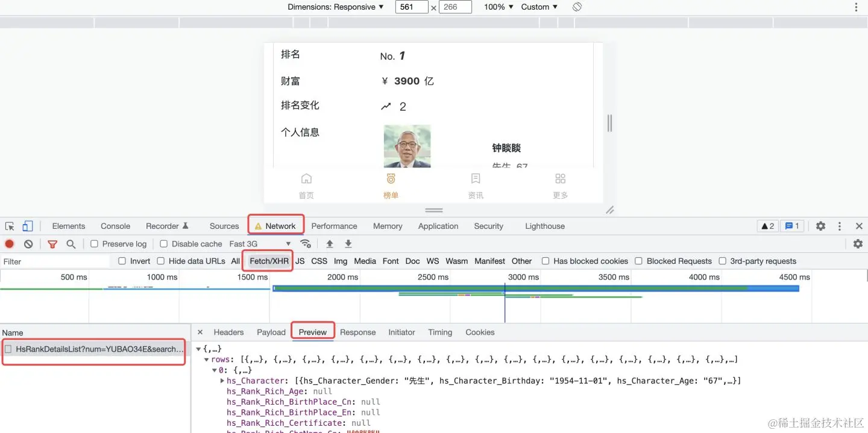Filter requests by JS type

[x=300, y=261]
